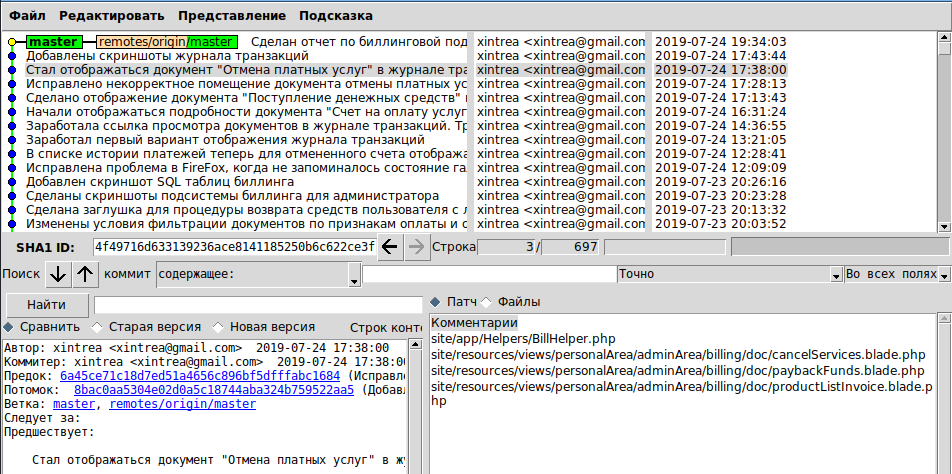
Task: Click scroll-up arrow of commit list scrollbar
Action: 944,37
